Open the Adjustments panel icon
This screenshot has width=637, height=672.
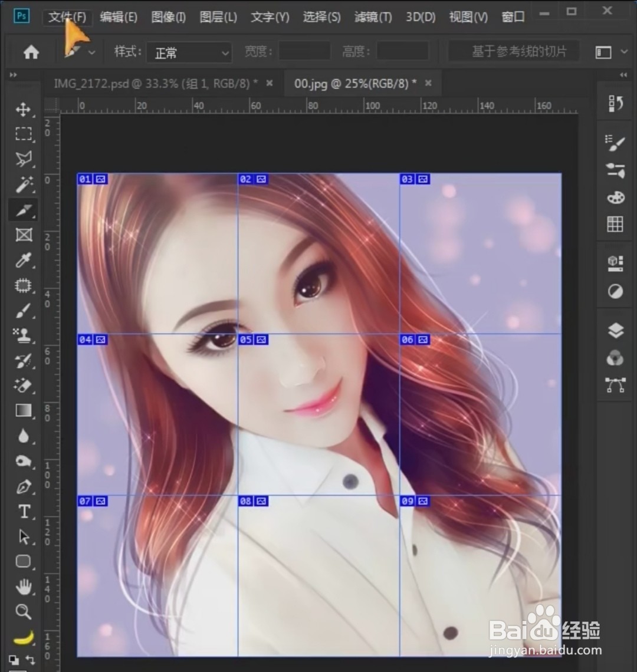616,291
